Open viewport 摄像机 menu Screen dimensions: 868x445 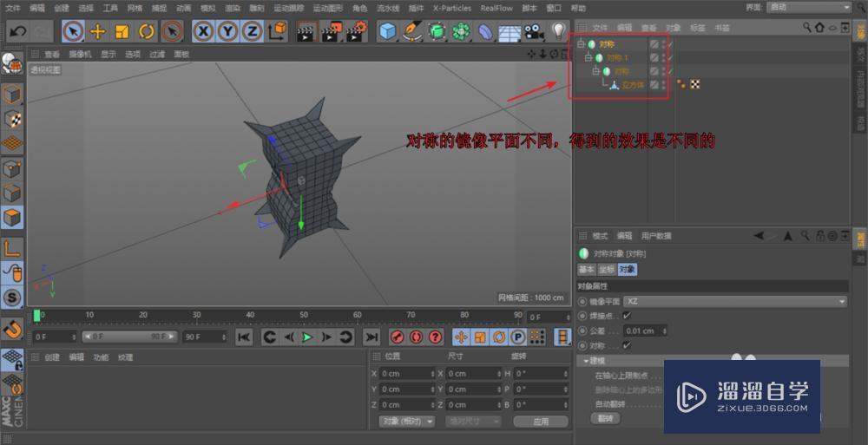(80, 55)
